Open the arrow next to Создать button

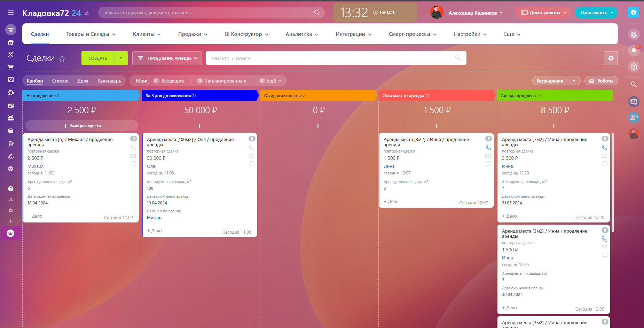click(121, 58)
